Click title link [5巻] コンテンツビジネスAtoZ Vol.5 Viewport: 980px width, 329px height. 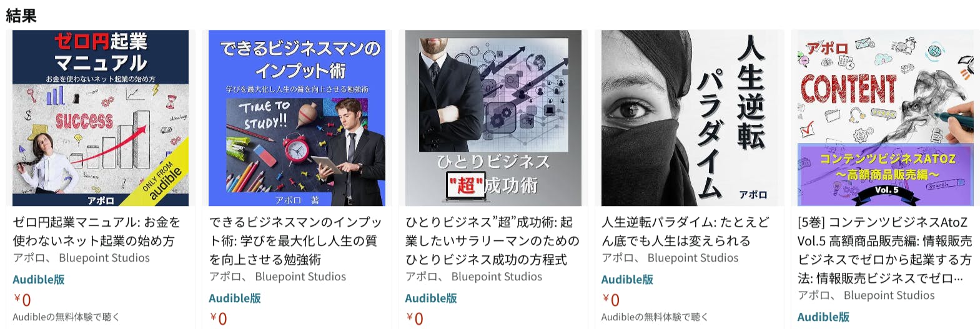click(884, 250)
